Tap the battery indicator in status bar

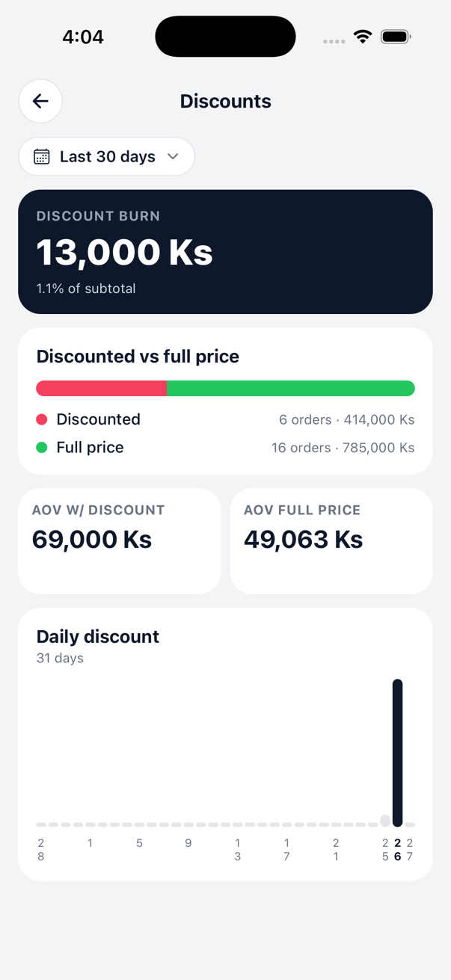pos(394,35)
